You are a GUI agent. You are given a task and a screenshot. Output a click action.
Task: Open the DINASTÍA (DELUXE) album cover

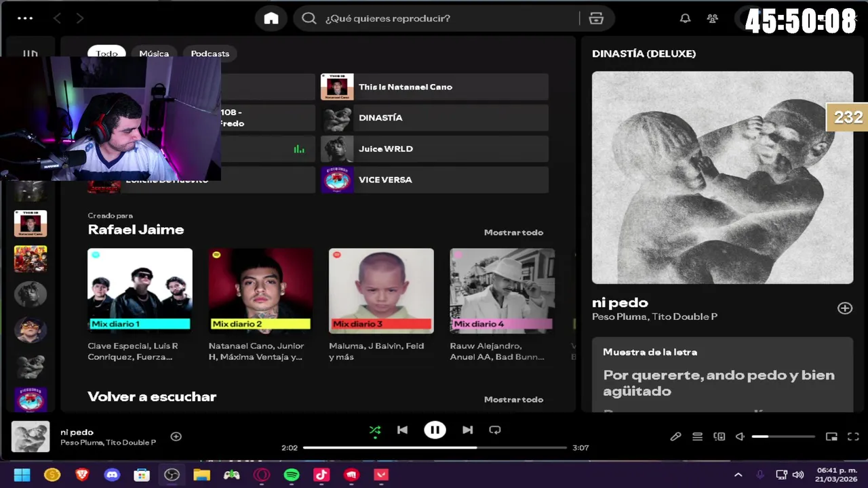tap(722, 178)
